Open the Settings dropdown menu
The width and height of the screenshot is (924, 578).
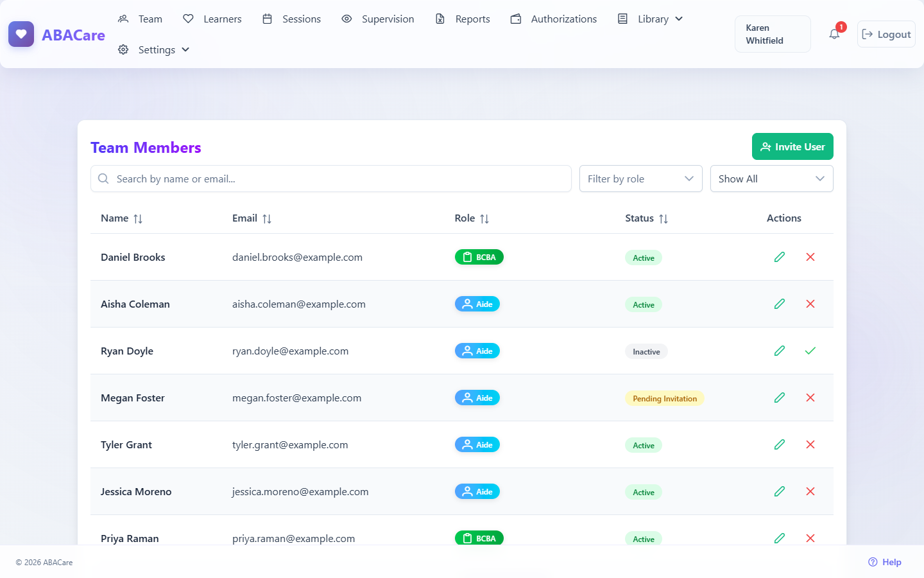(x=154, y=50)
